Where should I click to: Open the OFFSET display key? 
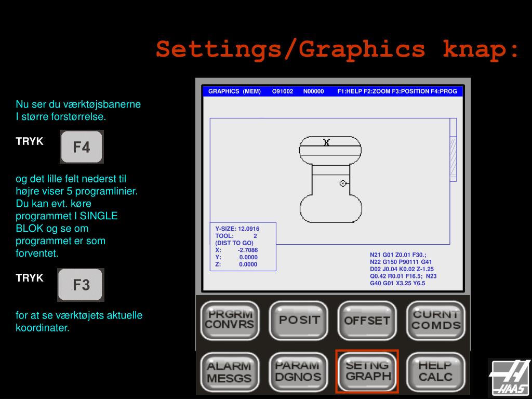[367, 321]
